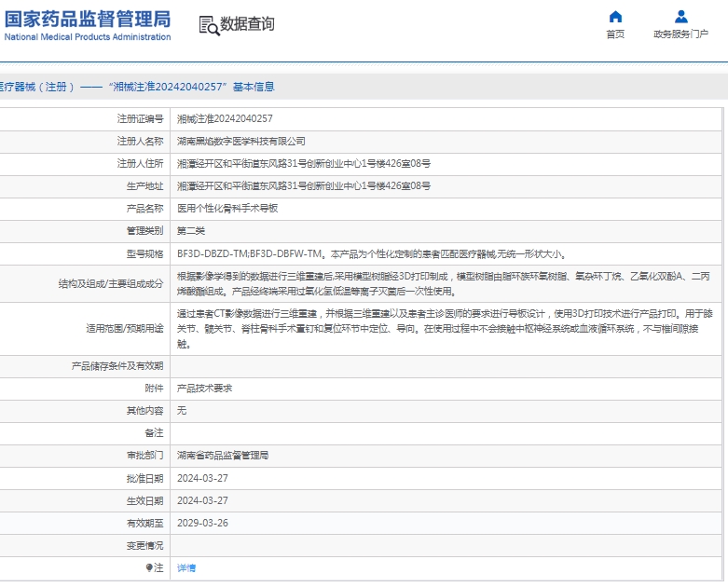Click the 生产地址 address value

coord(304,186)
